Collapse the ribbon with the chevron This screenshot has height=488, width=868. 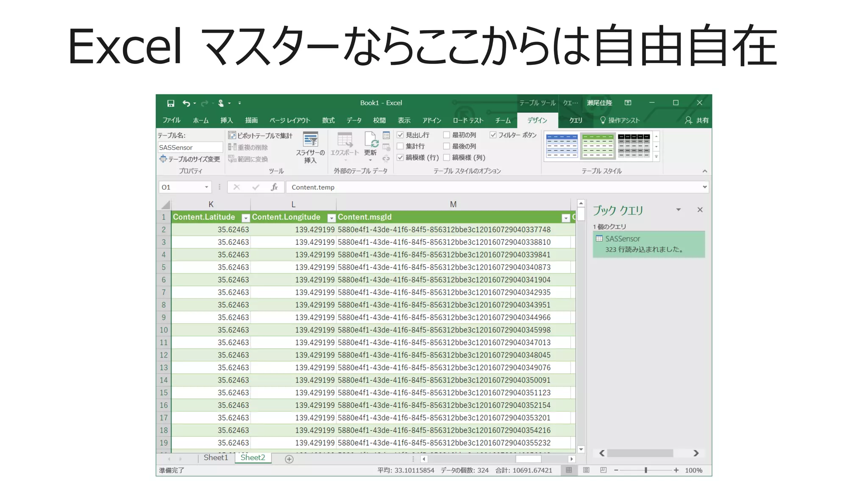(x=704, y=171)
